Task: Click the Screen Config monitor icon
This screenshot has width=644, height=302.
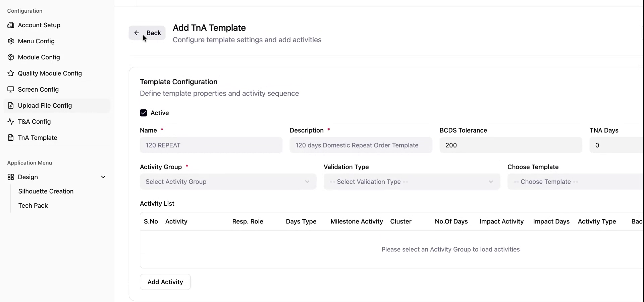Action: [x=11, y=90]
